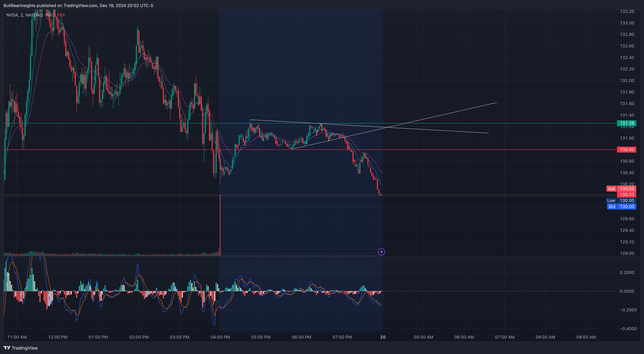The height and width of the screenshot is (354, 644).
Task: Click the 133.20 price axis value
Action: [x=627, y=11]
